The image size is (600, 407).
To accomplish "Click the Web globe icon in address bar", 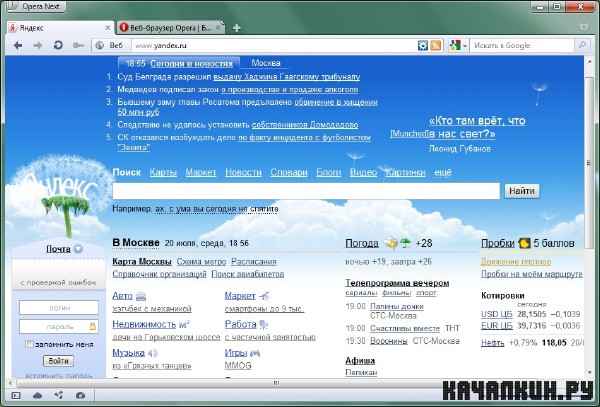I will [x=99, y=46].
